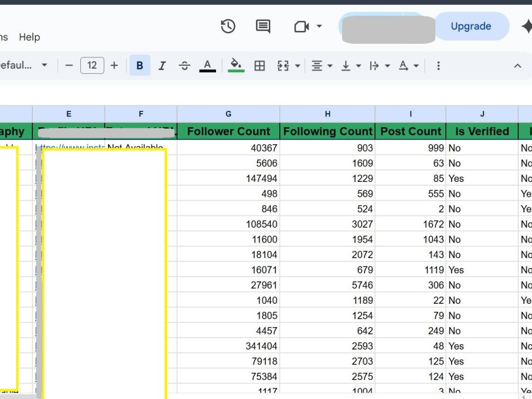Click the Upgrade button
Screen dimensions: 532x399
pos(471,26)
